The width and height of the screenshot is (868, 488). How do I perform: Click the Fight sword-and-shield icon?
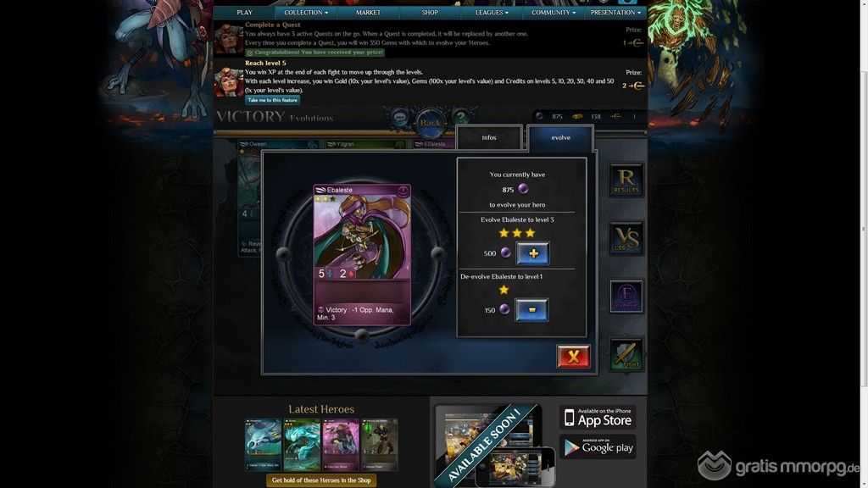pos(626,355)
